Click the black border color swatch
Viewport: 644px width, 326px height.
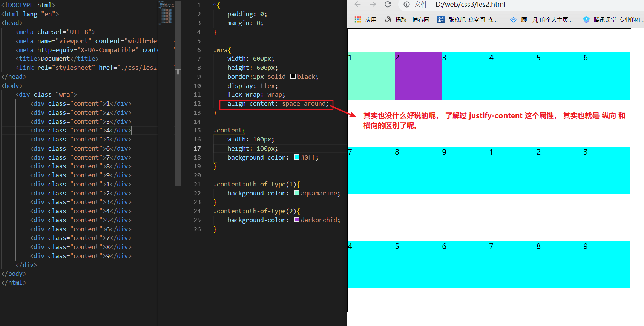(x=293, y=77)
